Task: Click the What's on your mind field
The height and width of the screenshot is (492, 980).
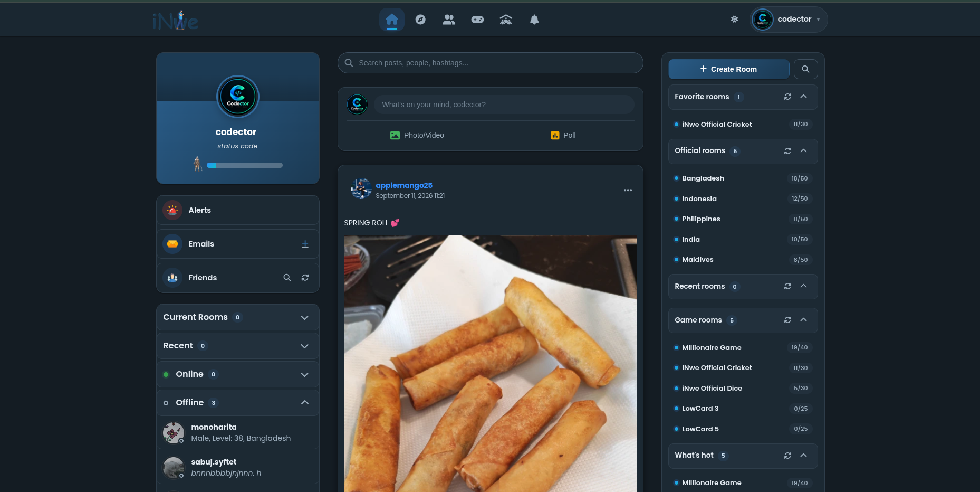Action: pyautogui.click(x=504, y=105)
